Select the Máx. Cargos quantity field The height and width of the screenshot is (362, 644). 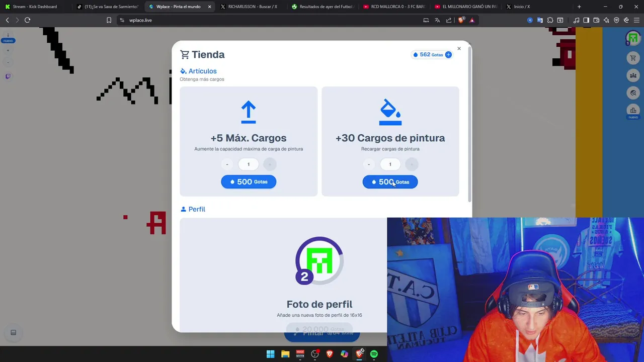tap(249, 164)
